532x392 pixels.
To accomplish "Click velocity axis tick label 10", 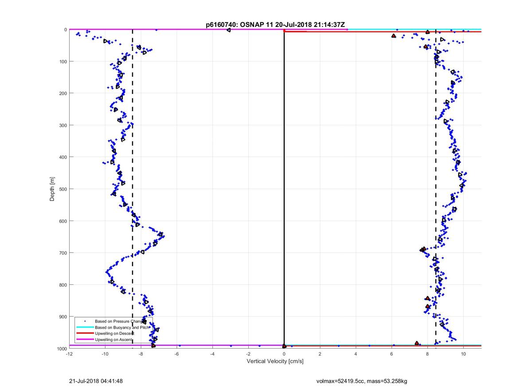I will 463,354.
